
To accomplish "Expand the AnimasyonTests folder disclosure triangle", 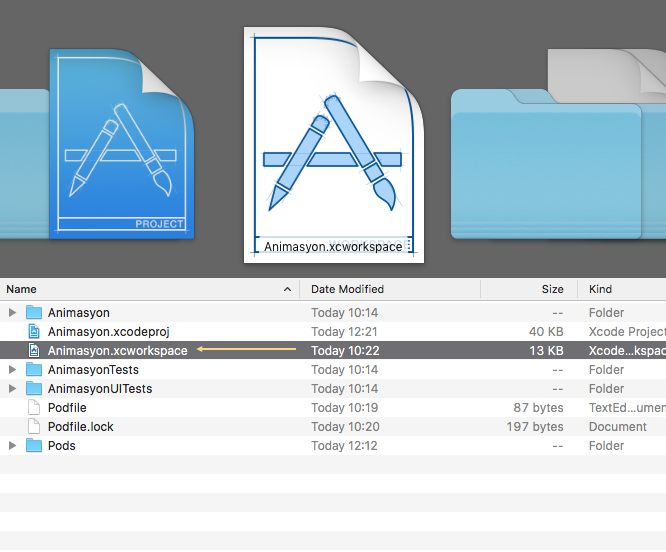I will click(x=12, y=369).
